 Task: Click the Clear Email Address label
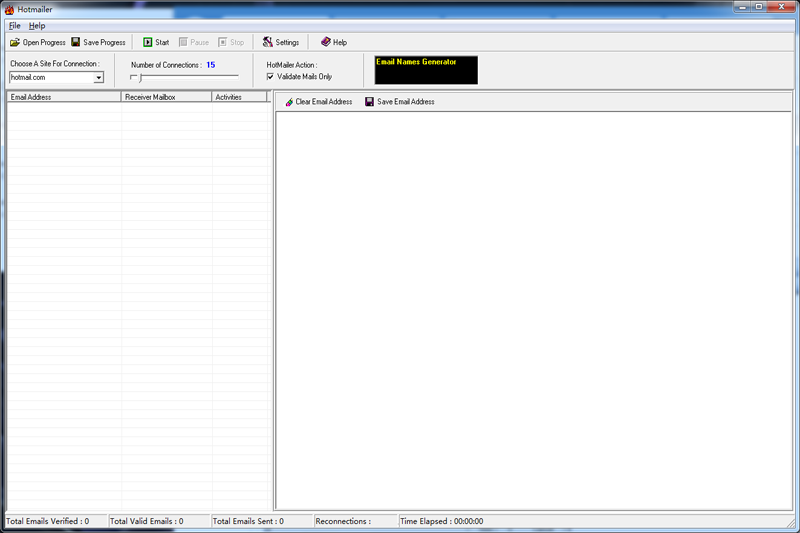click(x=323, y=102)
